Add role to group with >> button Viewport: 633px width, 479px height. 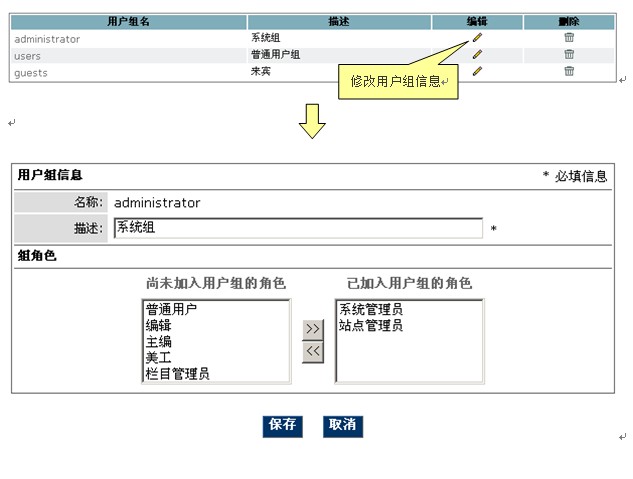[313, 330]
